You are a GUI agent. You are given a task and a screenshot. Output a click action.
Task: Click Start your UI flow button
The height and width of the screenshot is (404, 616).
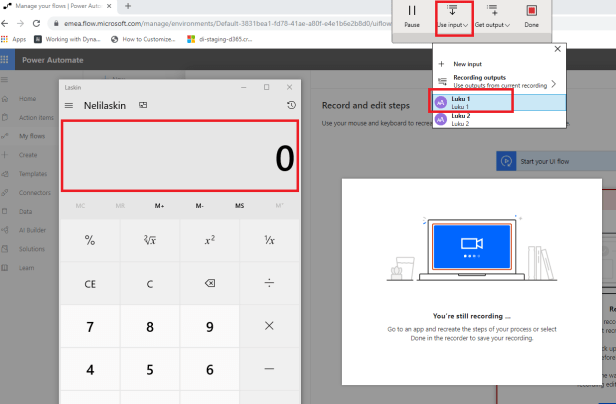556,161
